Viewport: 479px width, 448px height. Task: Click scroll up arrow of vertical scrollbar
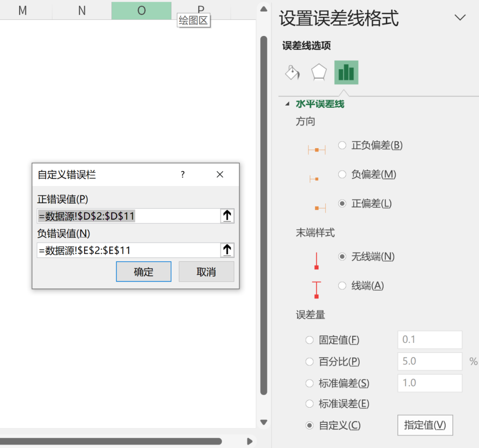point(264,9)
